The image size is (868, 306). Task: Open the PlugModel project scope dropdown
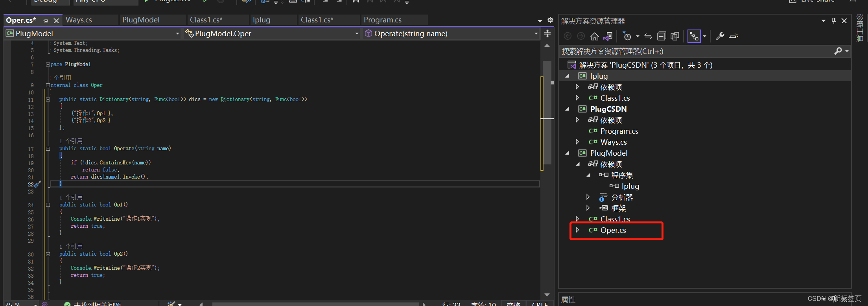pos(177,34)
